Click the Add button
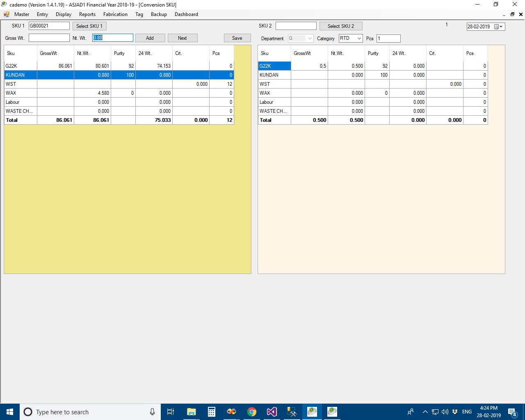 pyautogui.click(x=150, y=38)
